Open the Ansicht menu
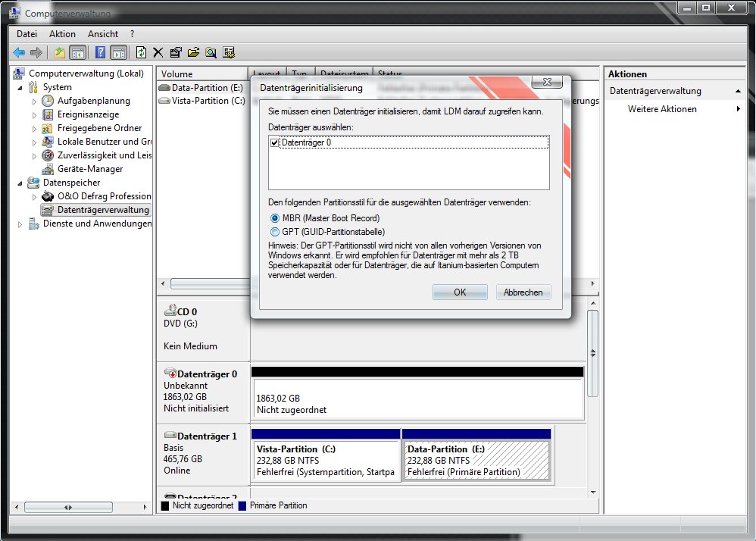 (103, 34)
